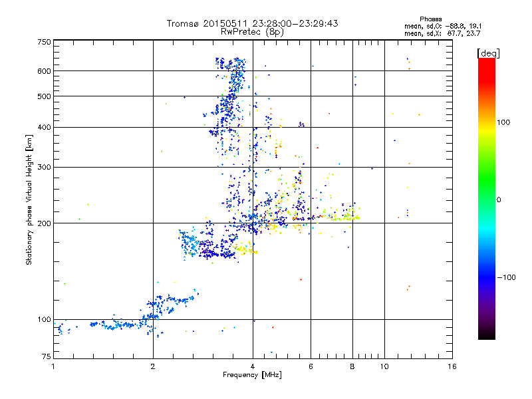Click the x-axis label '6'
This screenshot has height=399, width=532.
[x=311, y=366]
